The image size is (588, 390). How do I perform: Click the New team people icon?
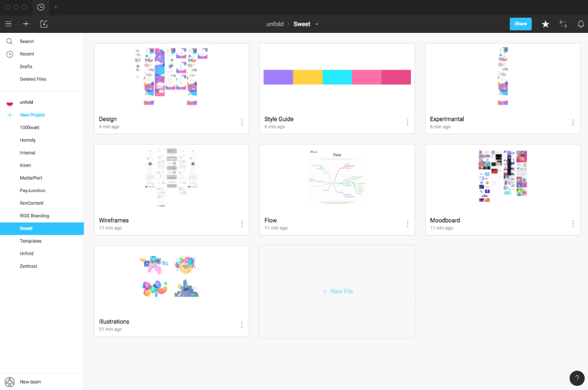point(8,381)
